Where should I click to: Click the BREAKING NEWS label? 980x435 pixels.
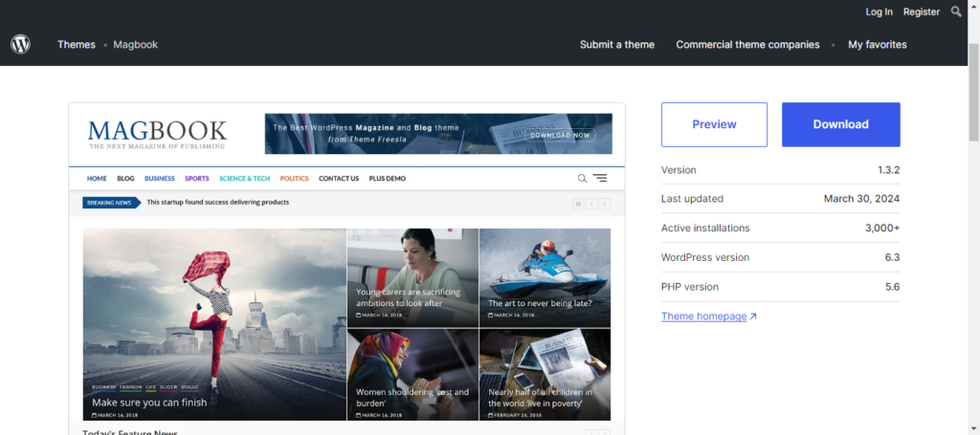[x=111, y=203]
